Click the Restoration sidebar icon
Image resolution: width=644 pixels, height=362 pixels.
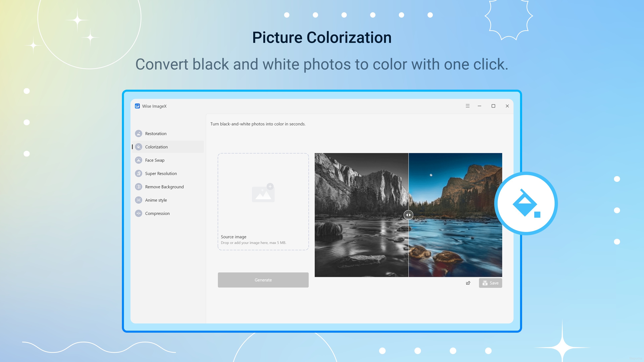[x=139, y=134]
